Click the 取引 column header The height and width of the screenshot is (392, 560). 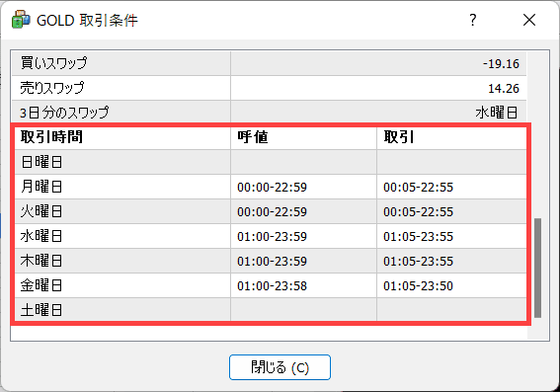pos(451,137)
